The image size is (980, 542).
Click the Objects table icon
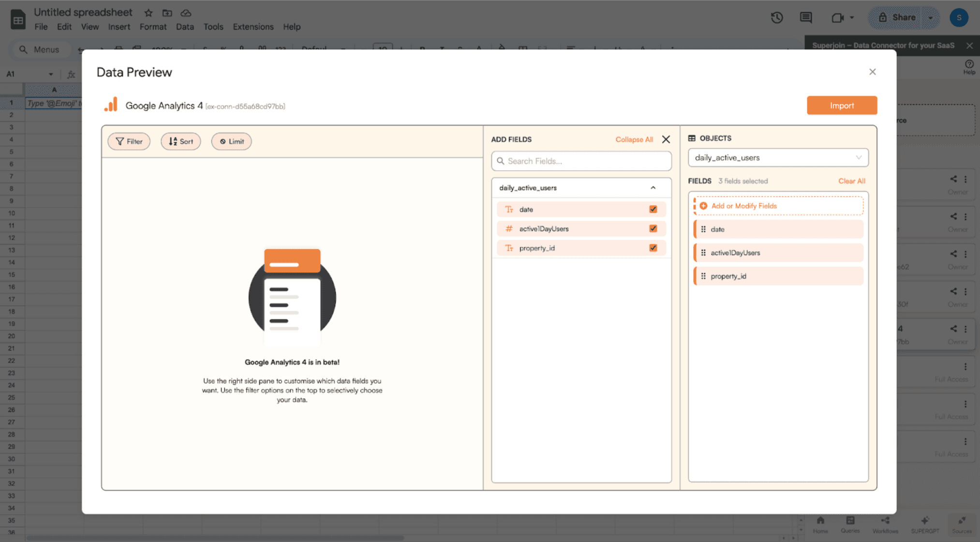click(692, 138)
